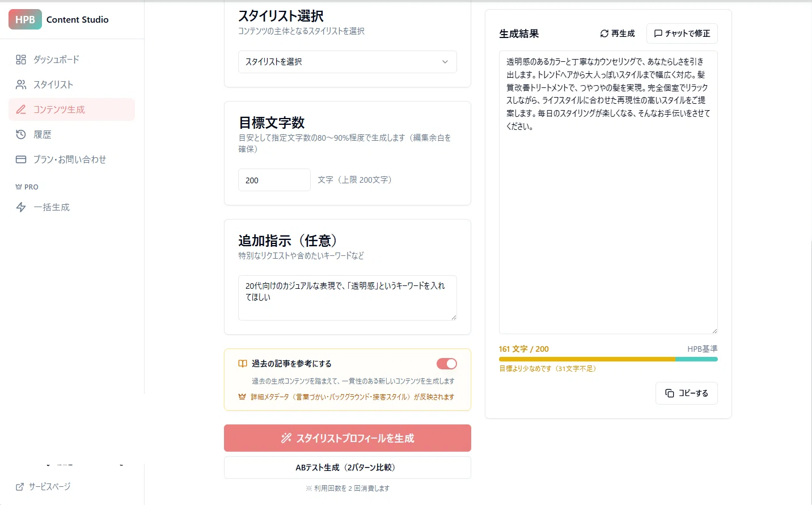Click the stylist people icon

click(21, 85)
